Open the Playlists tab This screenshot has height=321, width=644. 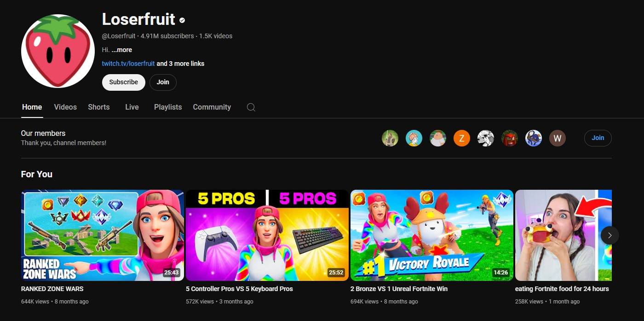click(168, 107)
